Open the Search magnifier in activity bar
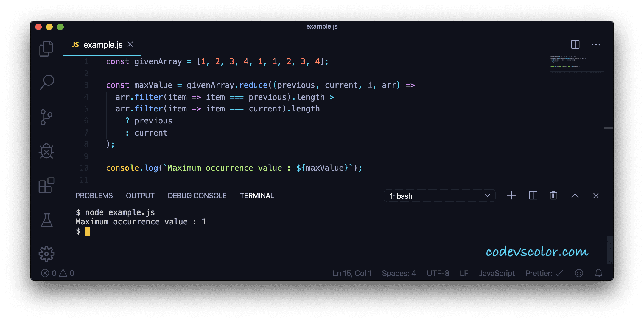Viewport: 644px width, 321px height. (x=47, y=82)
